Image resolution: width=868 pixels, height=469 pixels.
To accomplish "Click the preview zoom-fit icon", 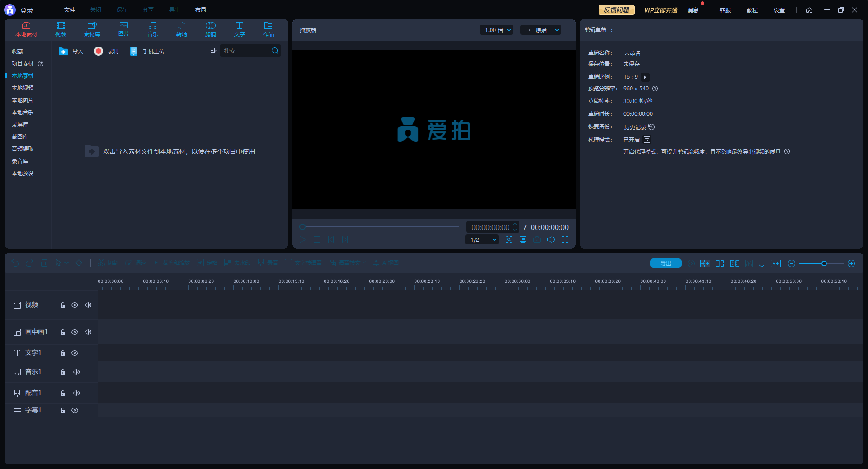I will tap(509, 239).
